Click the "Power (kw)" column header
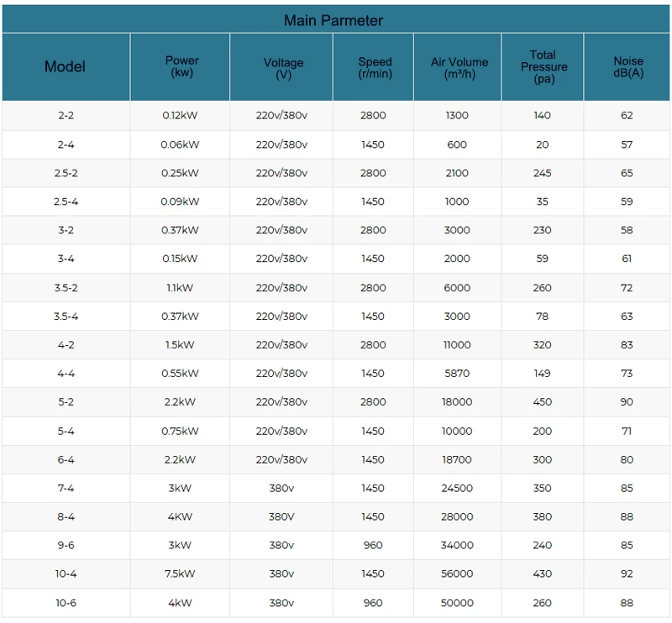The width and height of the screenshot is (672, 623). coord(181,66)
